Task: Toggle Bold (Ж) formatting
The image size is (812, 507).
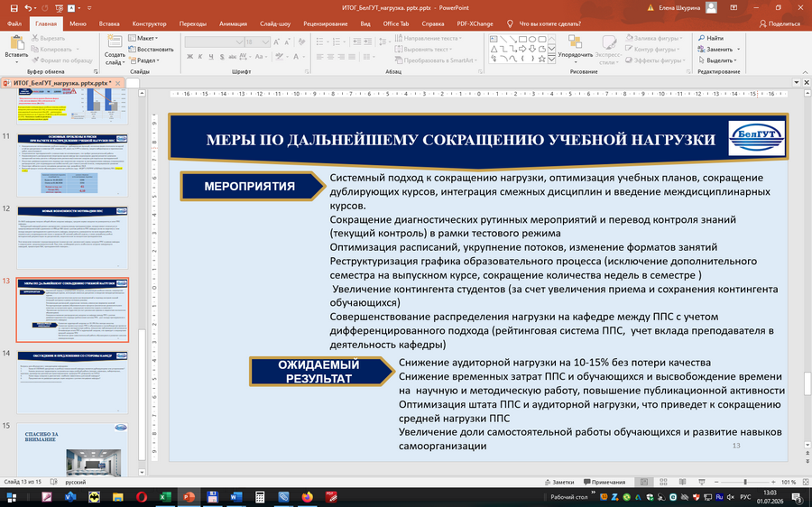Action: (190, 57)
